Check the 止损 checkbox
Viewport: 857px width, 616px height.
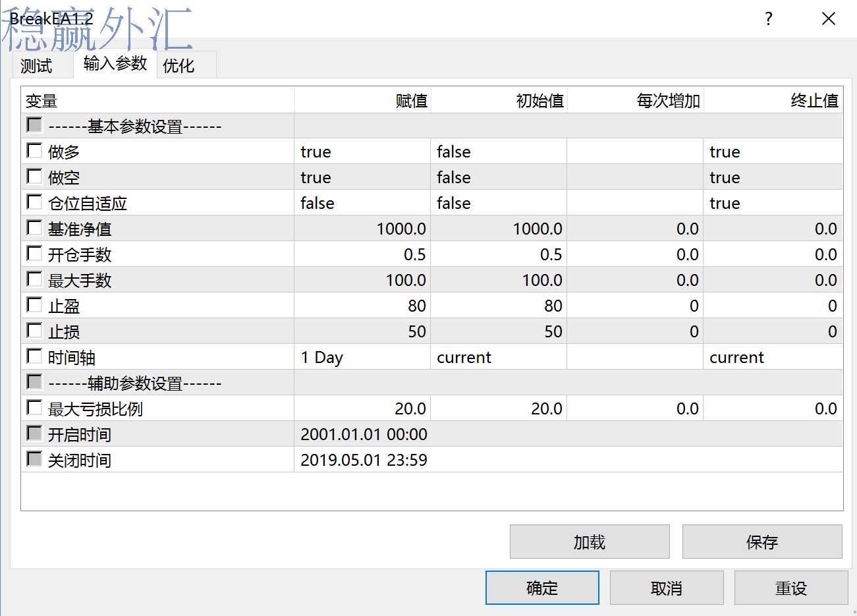34,330
